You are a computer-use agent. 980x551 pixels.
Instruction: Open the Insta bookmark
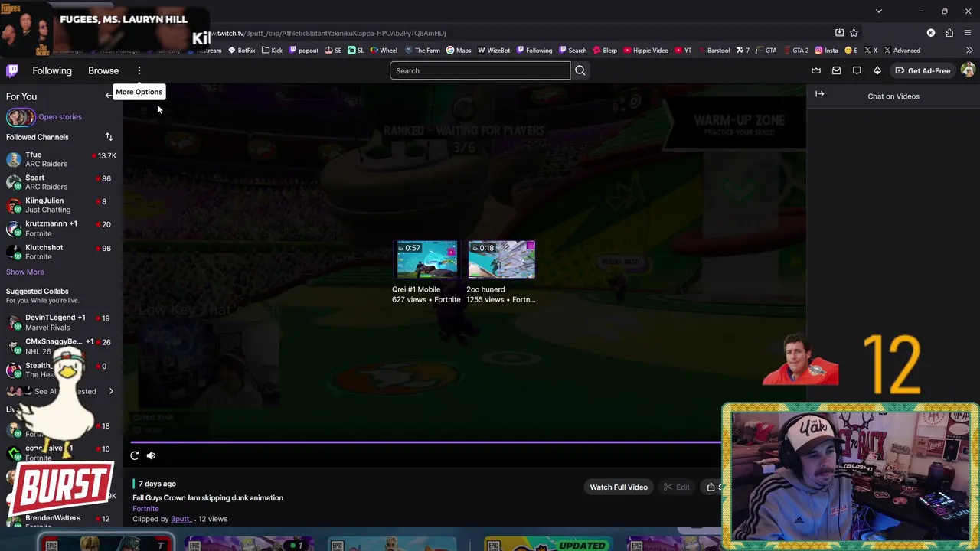tap(826, 51)
